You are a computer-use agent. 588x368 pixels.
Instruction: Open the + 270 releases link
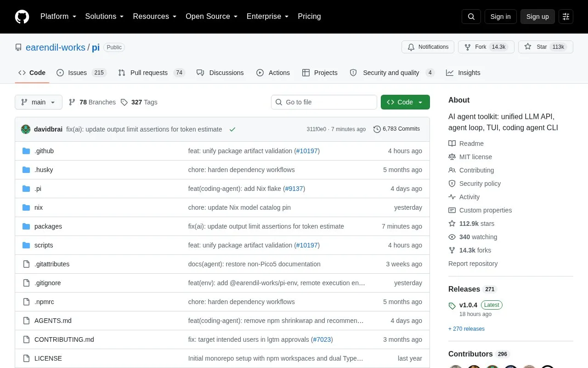coord(466,329)
